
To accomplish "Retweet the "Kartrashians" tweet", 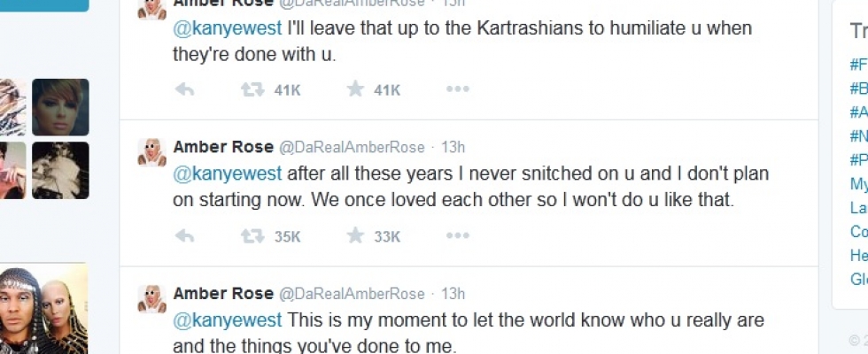I will point(253,89).
